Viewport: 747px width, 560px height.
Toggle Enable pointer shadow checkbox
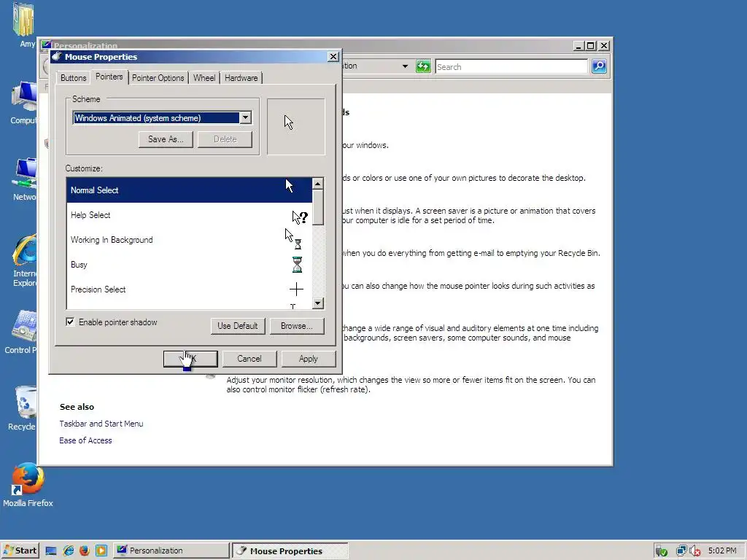70,322
